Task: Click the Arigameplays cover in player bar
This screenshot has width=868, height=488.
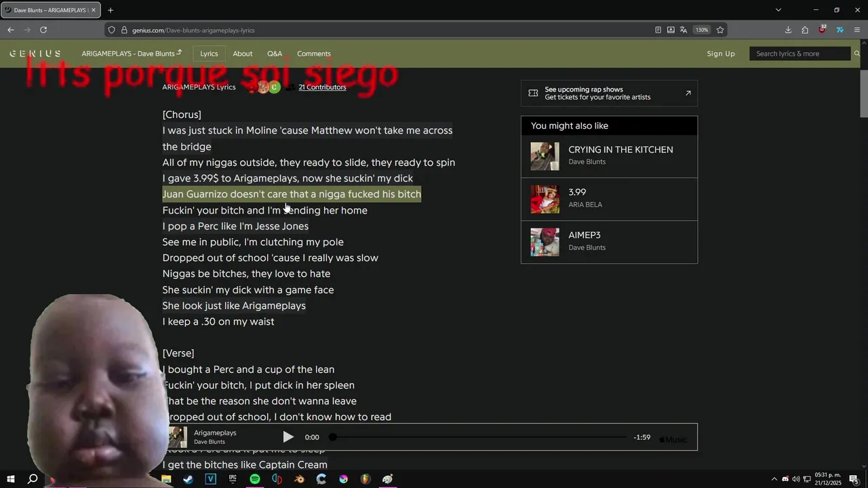Action: (x=178, y=437)
